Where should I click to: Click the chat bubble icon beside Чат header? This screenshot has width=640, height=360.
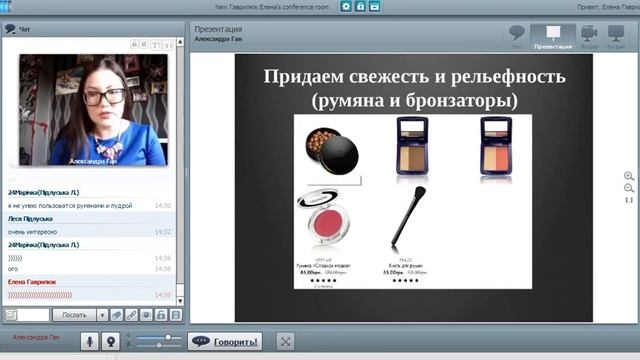click(10, 29)
